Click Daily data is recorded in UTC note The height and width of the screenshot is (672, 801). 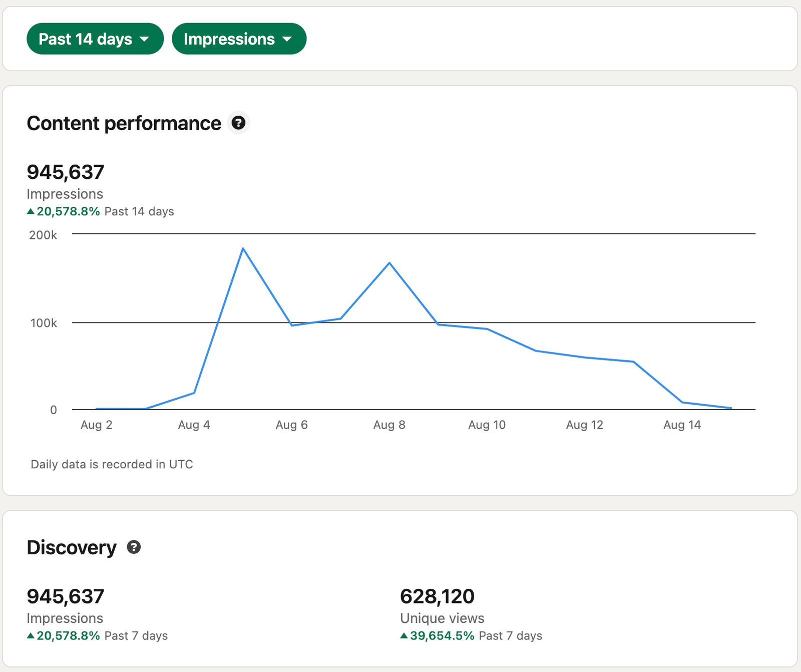click(112, 464)
